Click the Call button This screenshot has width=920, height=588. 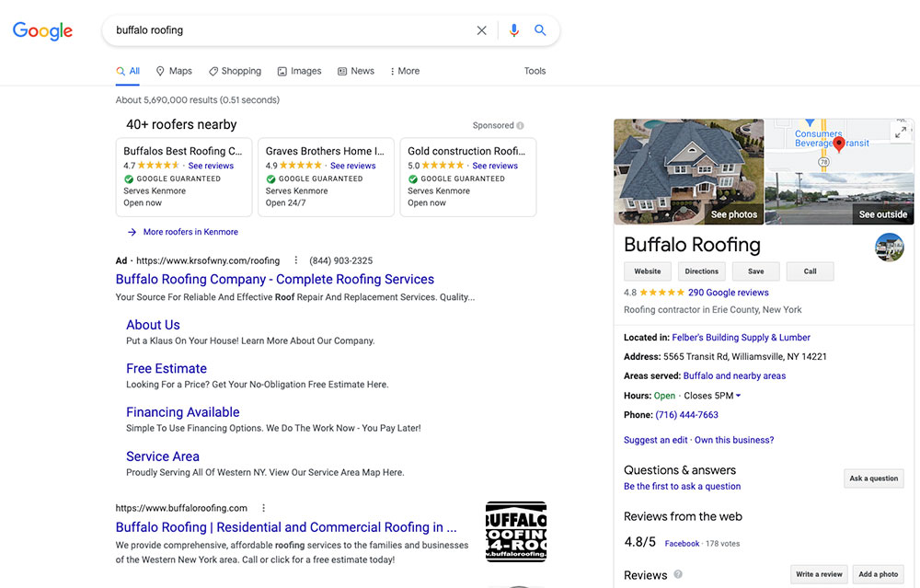[x=810, y=271]
